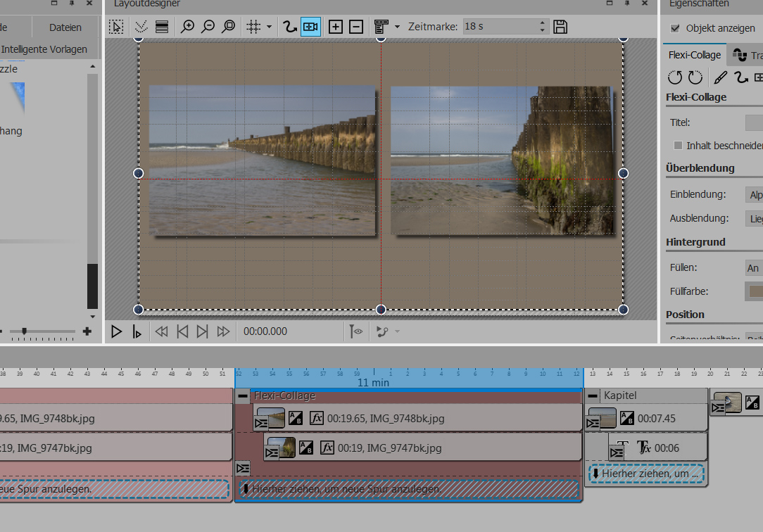Select the selection arrow tool
This screenshot has height=532, width=763.
click(x=117, y=27)
